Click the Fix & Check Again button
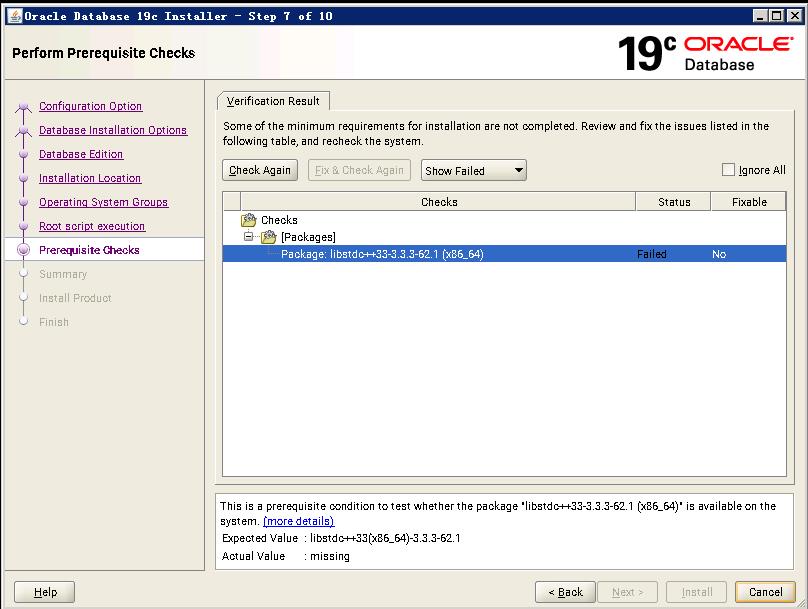 pos(359,170)
